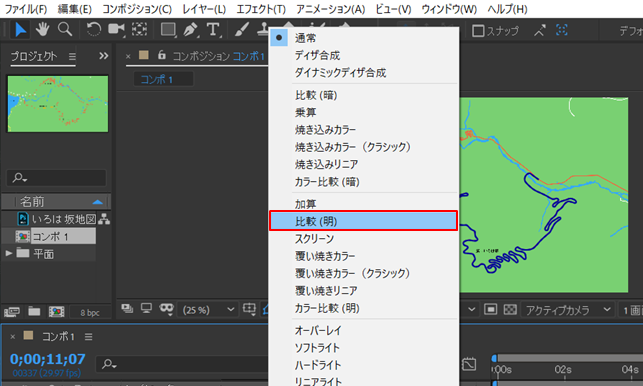643x386 pixels.
Task: Click in the Project panel search field
Action: pos(57,178)
